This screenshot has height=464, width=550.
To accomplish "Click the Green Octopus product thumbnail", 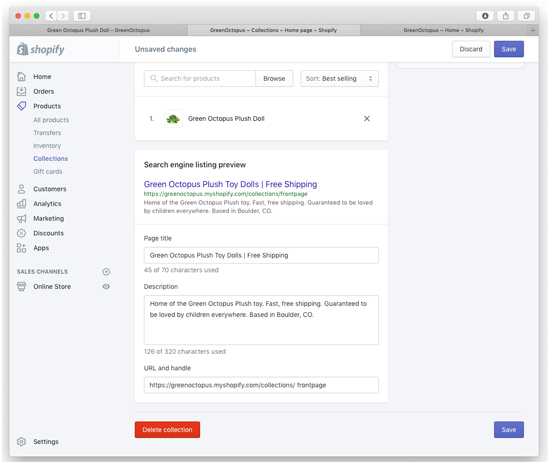I will coord(173,119).
